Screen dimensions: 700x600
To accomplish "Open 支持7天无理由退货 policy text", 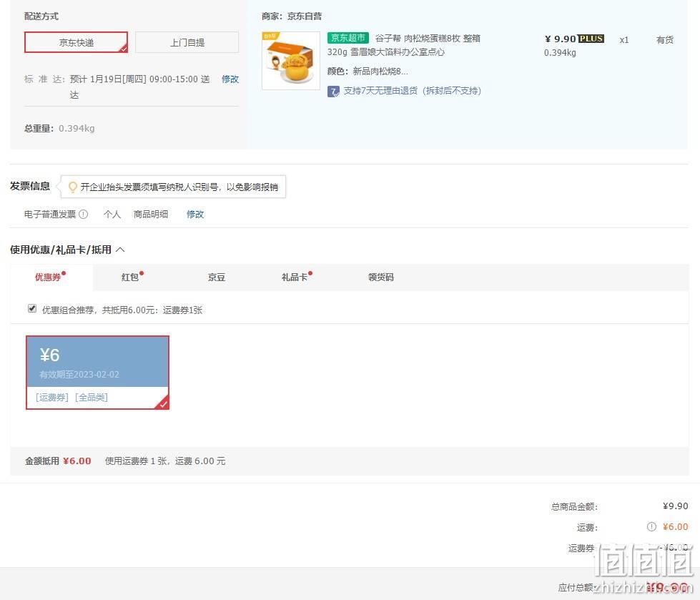I will pyautogui.click(x=412, y=91).
